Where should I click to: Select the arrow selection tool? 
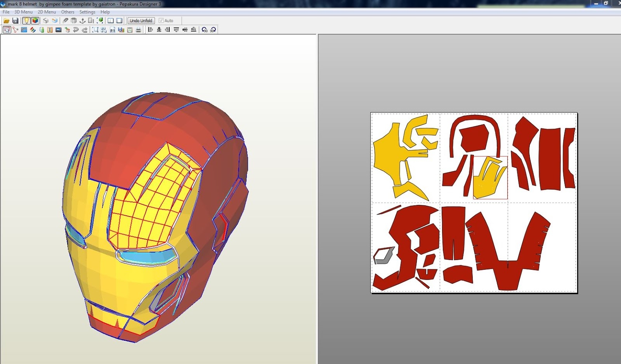(7, 29)
